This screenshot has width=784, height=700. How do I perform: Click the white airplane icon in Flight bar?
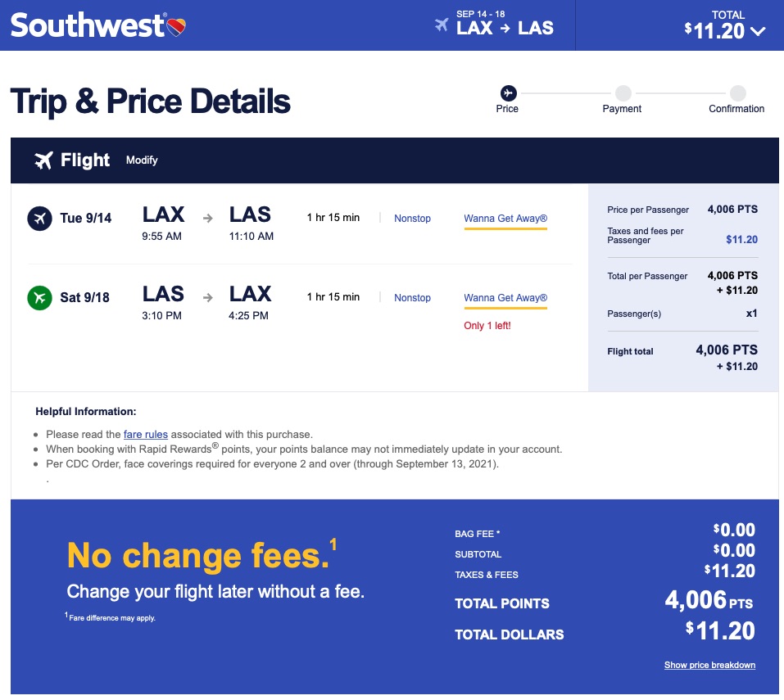43,160
